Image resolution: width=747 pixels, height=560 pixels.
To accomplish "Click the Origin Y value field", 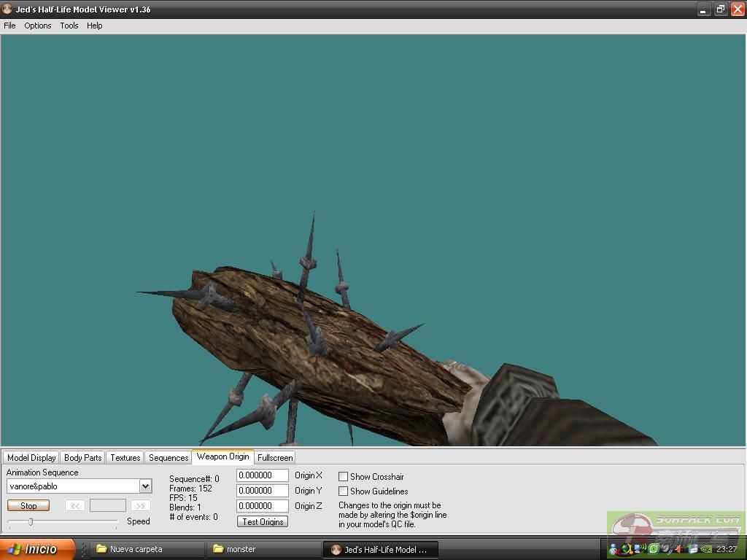I will point(263,491).
